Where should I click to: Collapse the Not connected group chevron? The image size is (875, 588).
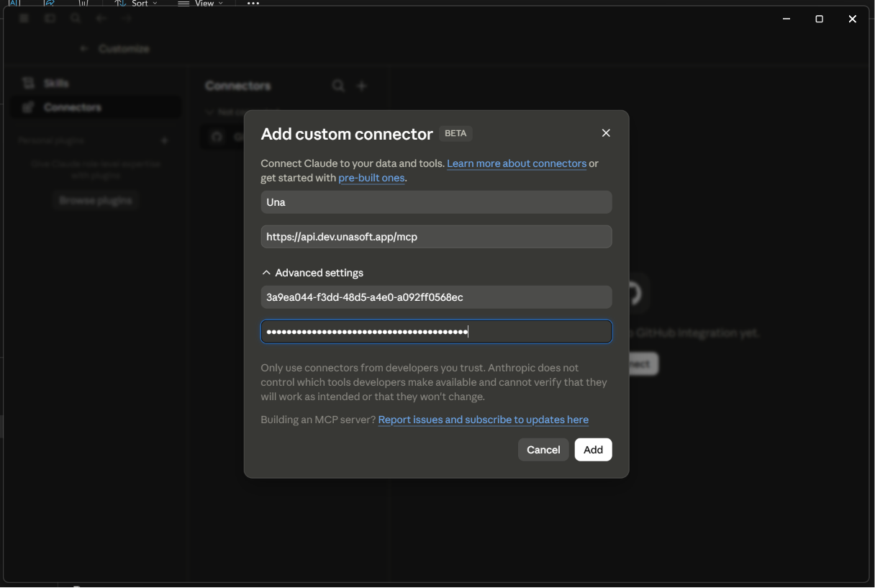point(209,112)
